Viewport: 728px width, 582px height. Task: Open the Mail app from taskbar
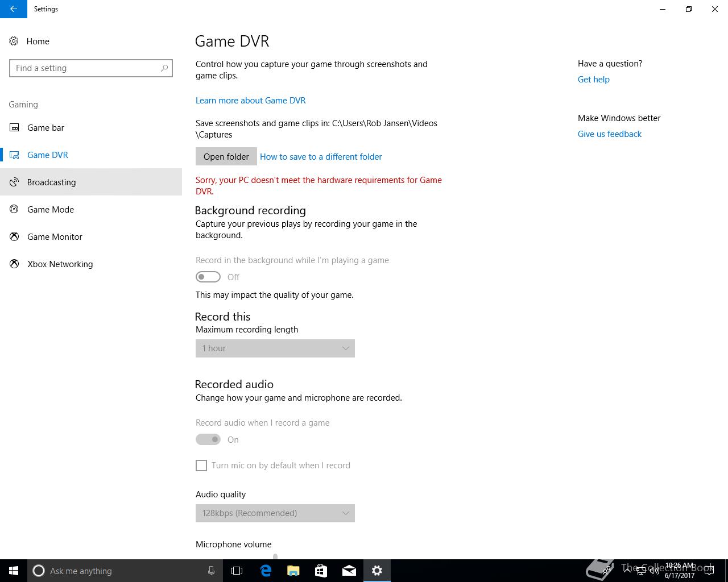pyautogui.click(x=349, y=571)
